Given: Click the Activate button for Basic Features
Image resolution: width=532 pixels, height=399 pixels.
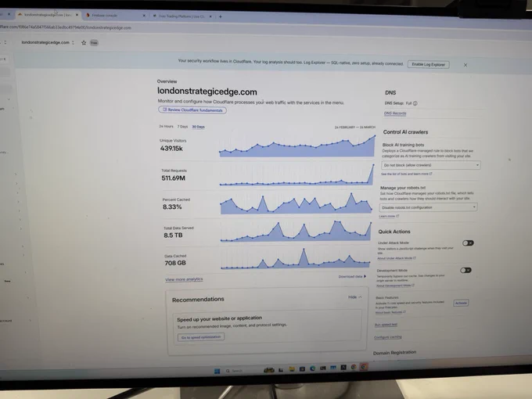Looking at the screenshot, I should (x=461, y=303).
